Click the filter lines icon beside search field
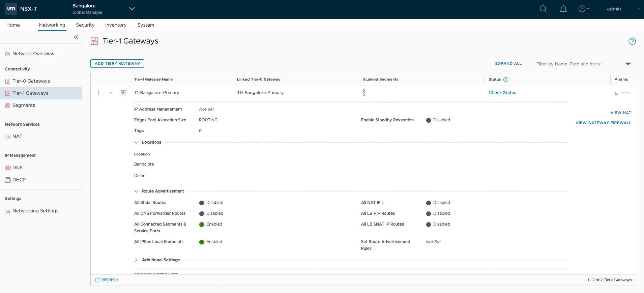This screenshot has width=644, height=293. tap(628, 63)
